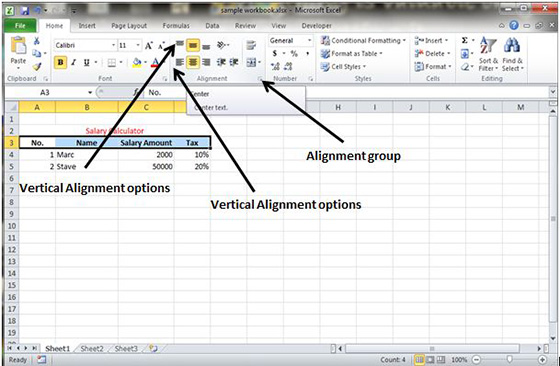Open the Calibri font name dropdown
This screenshot has width=560, height=366.
click(114, 45)
